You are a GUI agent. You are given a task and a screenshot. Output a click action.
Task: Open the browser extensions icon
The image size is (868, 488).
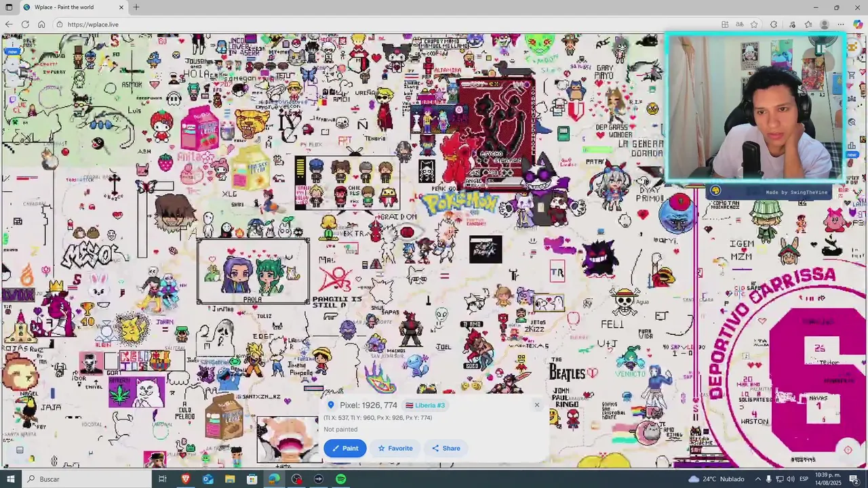pyautogui.click(x=774, y=24)
